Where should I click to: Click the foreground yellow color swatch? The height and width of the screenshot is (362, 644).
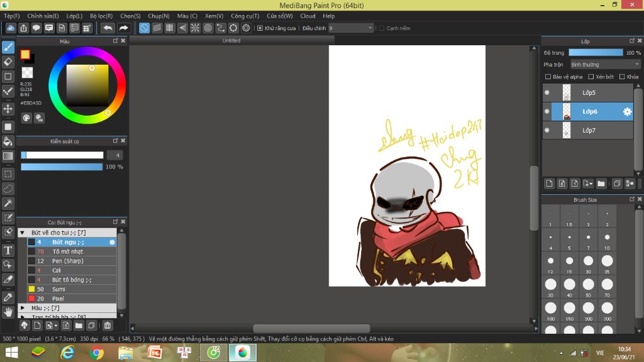[x=25, y=54]
